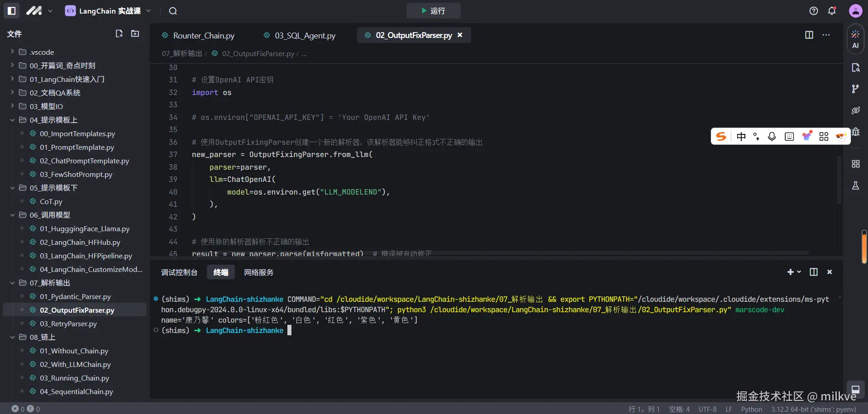The height and width of the screenshot is (414, 868).
Task: Open the source control branch icon
Action: click(x=855, y=89)
